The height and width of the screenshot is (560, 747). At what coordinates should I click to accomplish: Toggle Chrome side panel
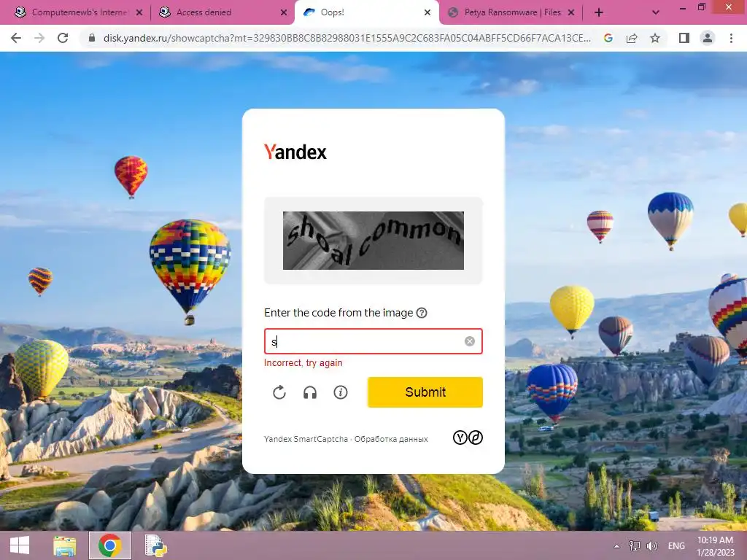(x=684, y=38)
